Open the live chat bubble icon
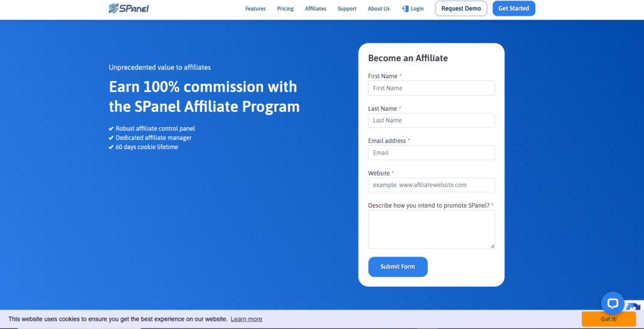The height and width of the screenshot is (329, 644). click(613, 304)
